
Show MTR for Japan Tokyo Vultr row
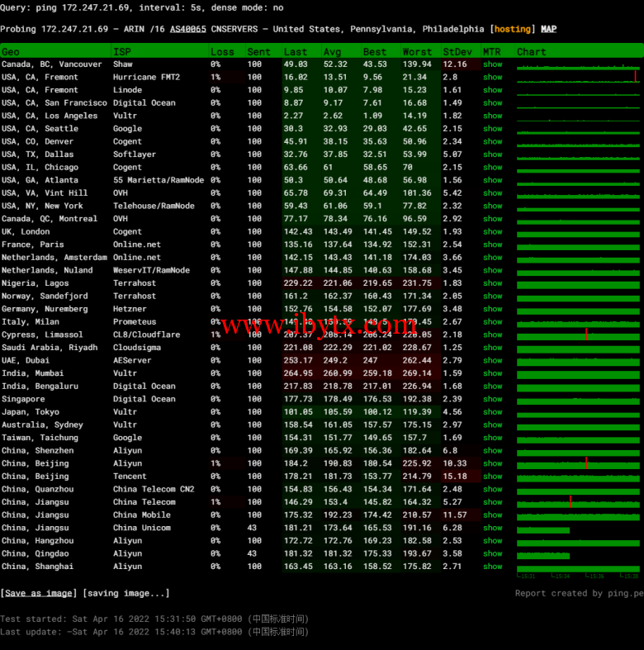pyautogui.click(x=493, y=412)
